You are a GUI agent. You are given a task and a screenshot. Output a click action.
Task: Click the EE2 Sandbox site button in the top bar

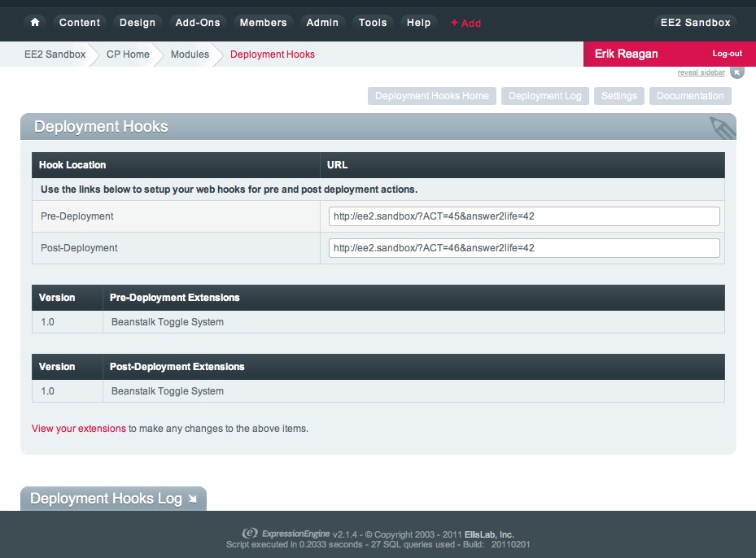(x=695, y=23)
